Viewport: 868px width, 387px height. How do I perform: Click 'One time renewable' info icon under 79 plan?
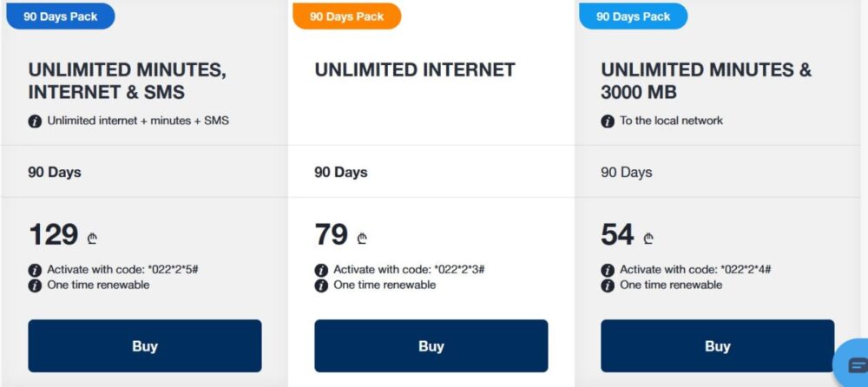coord(321,285)
